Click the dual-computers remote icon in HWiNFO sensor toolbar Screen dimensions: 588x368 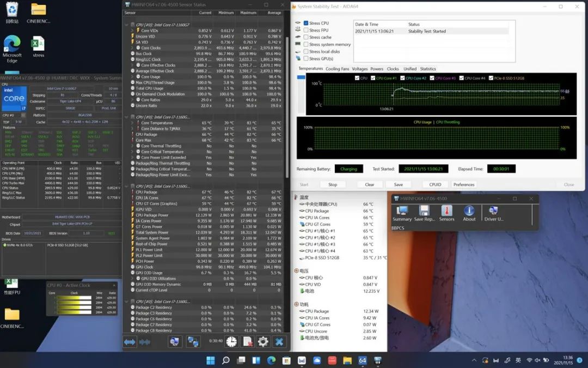[x=193, y=342]
